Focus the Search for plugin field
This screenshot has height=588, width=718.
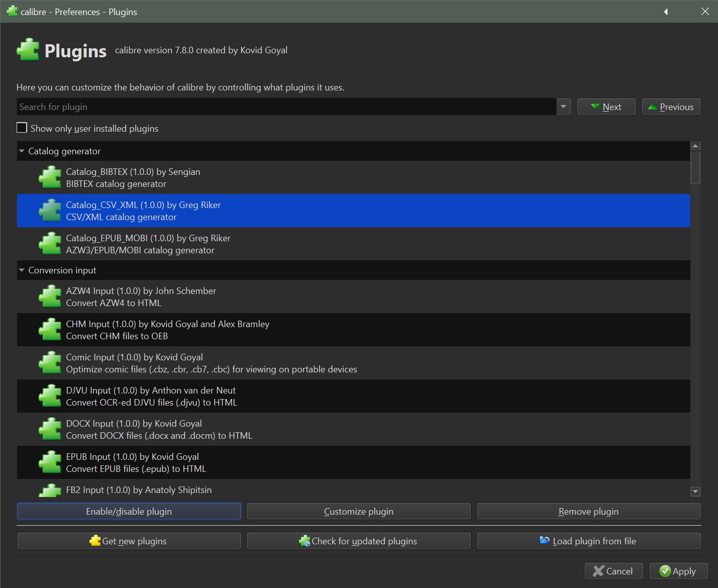286,107
